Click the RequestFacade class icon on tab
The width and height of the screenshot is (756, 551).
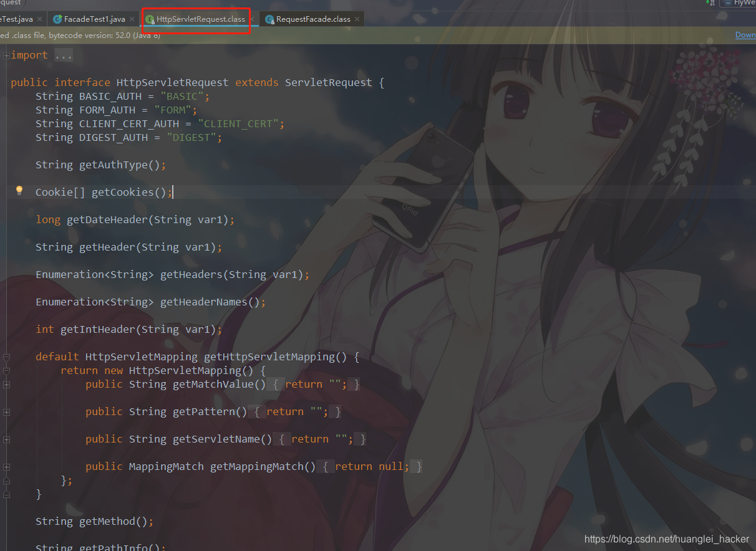tap(269, 19)
